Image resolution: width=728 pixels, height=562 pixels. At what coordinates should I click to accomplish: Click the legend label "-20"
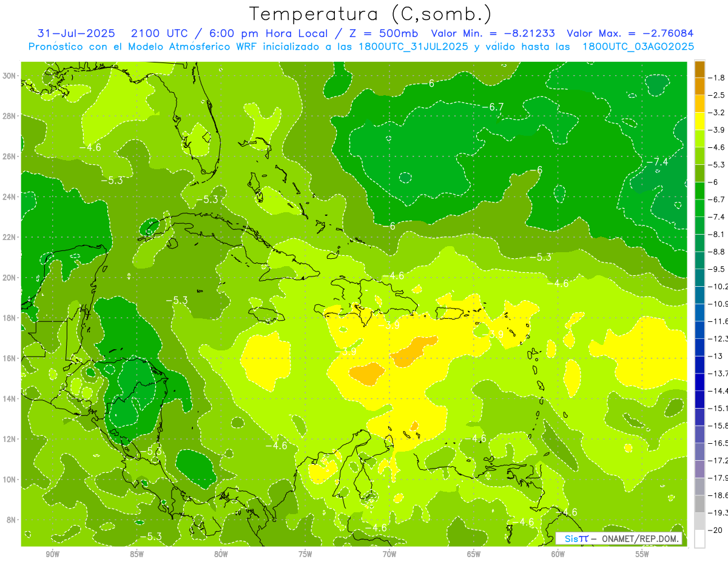pos(716,530)
